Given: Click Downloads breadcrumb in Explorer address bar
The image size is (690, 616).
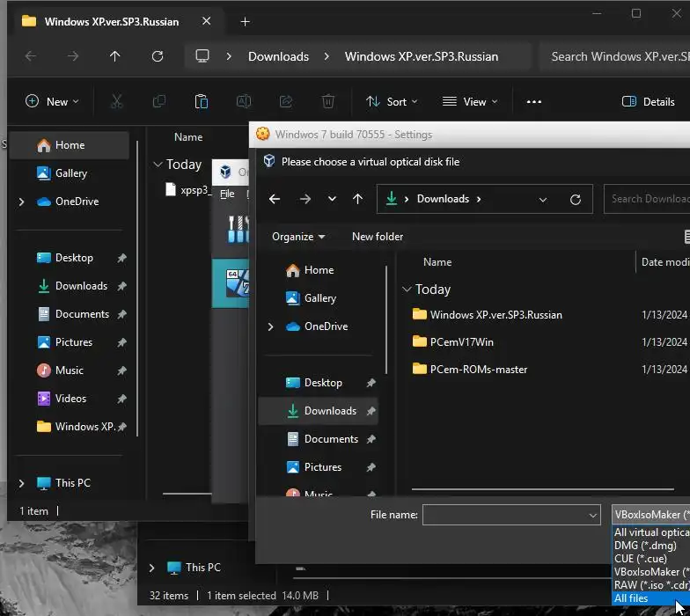Looking at the screenshot, I should point(278,56).
